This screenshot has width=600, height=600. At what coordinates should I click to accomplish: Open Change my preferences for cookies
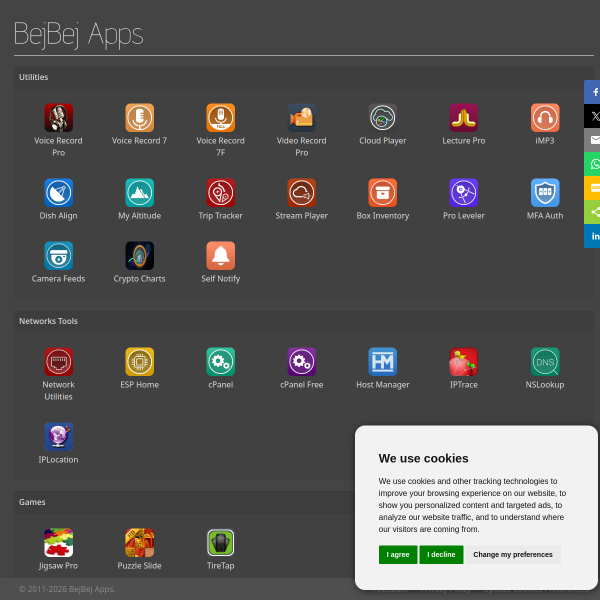coord(513,554)
